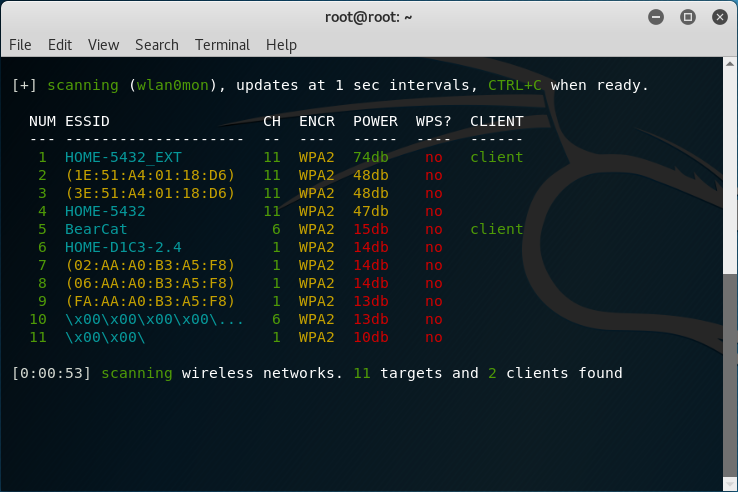Minimize the terminal window
Image resolution: width=738 pixels, height=492 pixels.
[656, 17]
